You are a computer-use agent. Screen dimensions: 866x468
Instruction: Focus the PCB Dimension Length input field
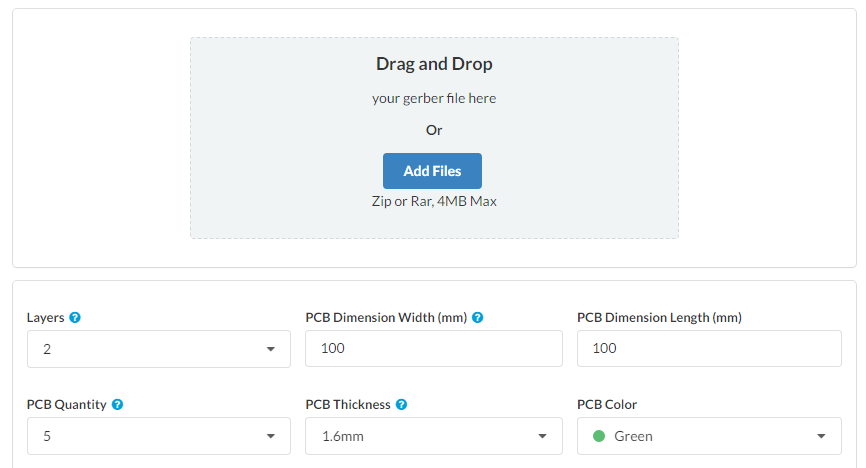point(709,349)
